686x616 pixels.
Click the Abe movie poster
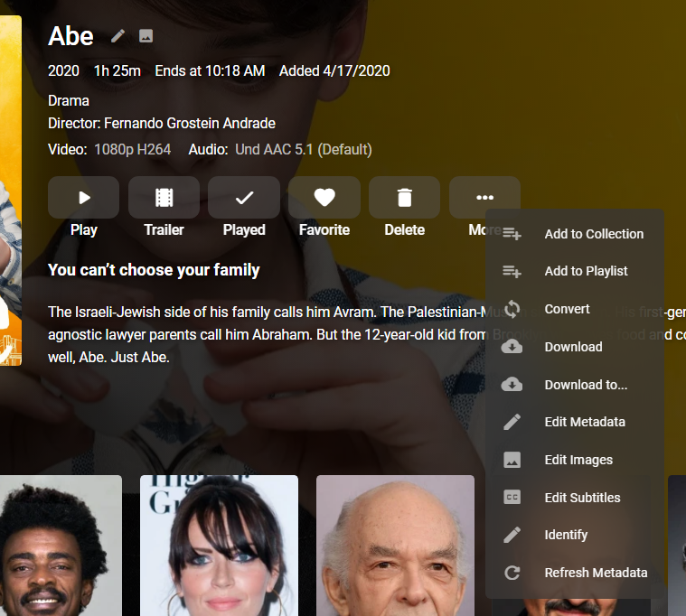coord(11,191)
